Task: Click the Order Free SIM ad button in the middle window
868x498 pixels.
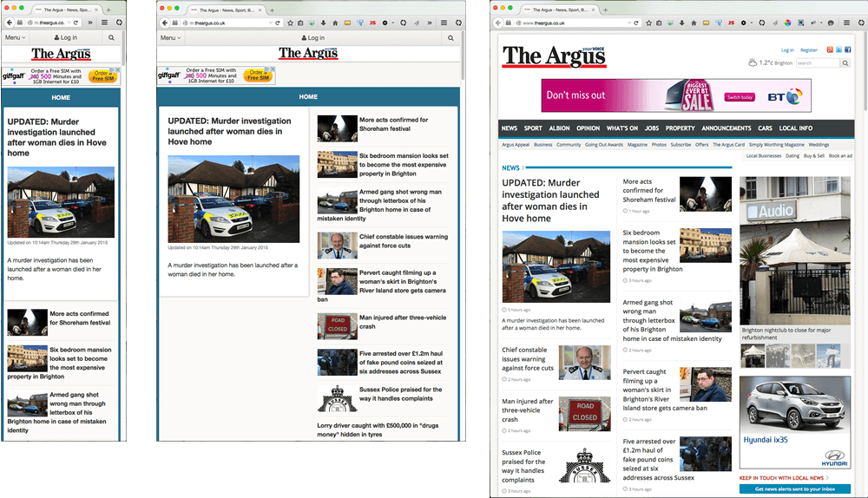Action: (256, 75)
